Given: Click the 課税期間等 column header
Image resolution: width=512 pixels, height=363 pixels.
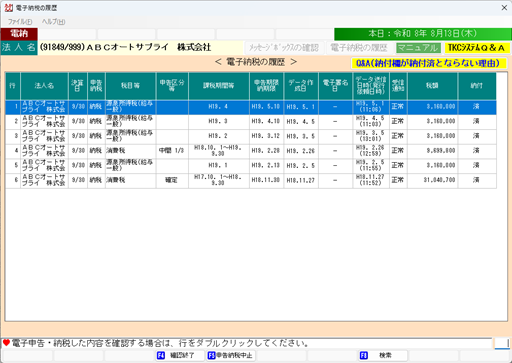Looking at the screenshot, I should click(219, 86).
